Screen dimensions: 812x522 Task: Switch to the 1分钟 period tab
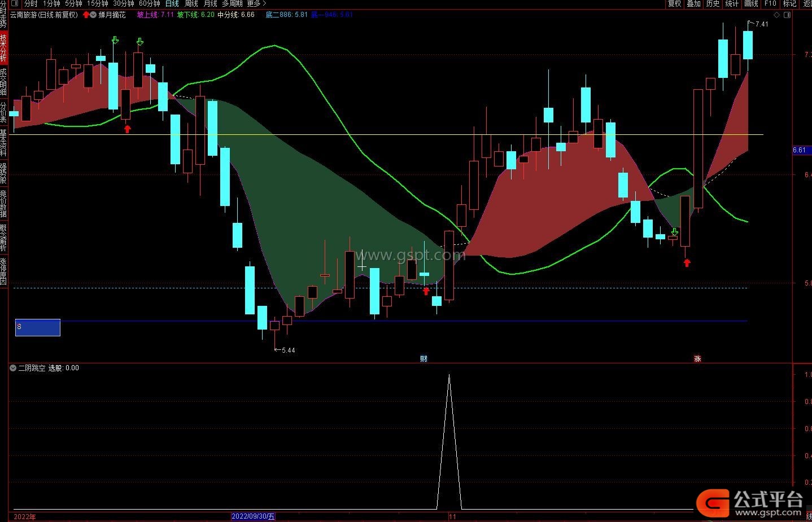click(x=51, y=3)
